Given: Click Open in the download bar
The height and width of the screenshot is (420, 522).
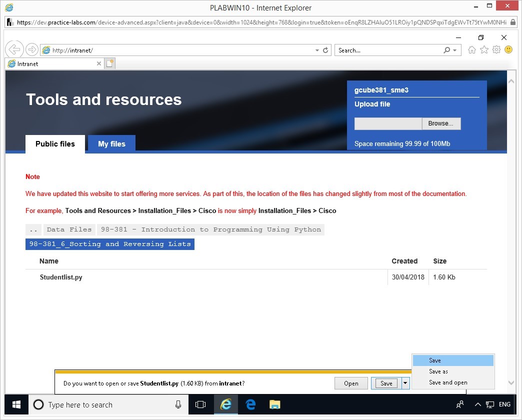Looking at the screenshot, I should tap(351, 383).
